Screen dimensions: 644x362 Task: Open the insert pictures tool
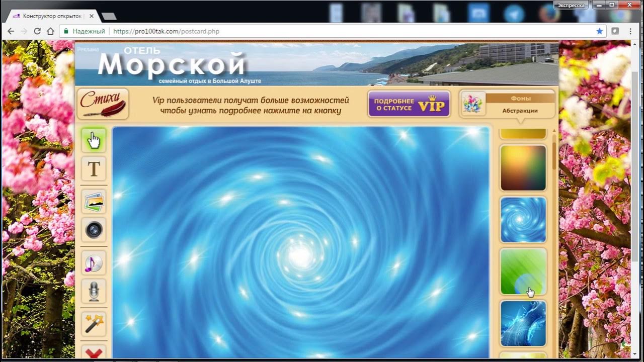click(x=94, y=202)
